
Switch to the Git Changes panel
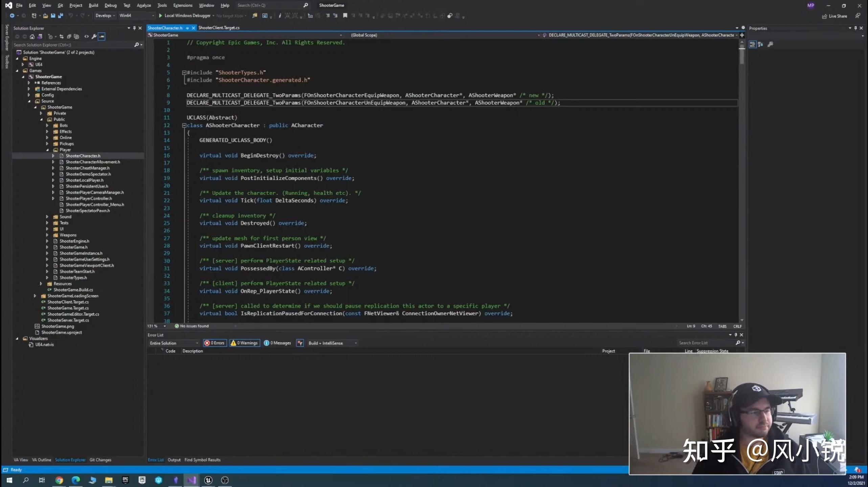point(100,460)
